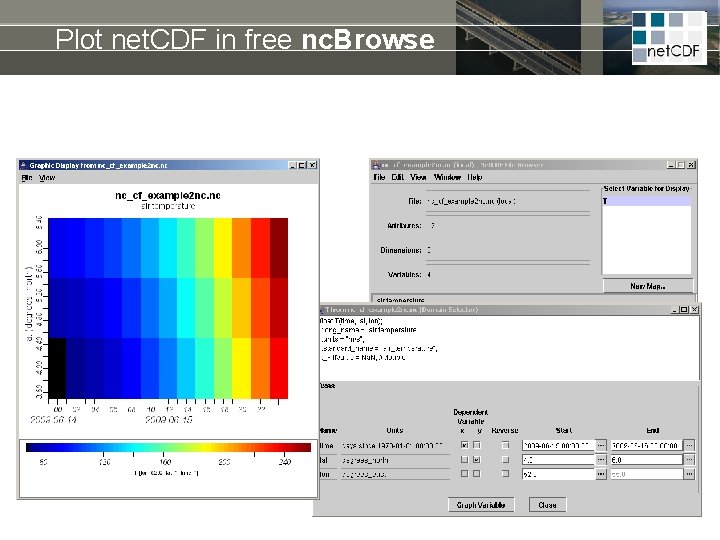Image resolution: width=720 pixels, height=540 pixels.
Task: Toggle y axis checkbox for lat row
Action: tap(477, 460)
